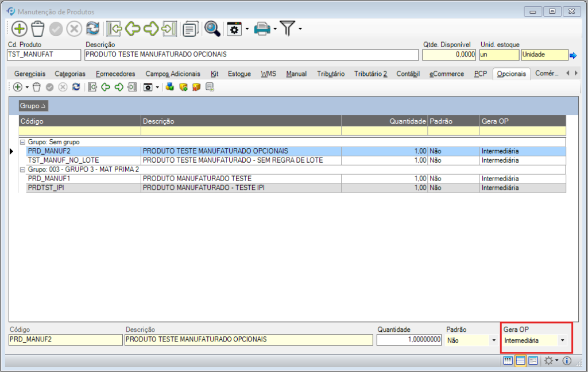Go to first record using main toolbar arrow
The height and width of the screenshot is (372, 588).
(x=114, y=29)
